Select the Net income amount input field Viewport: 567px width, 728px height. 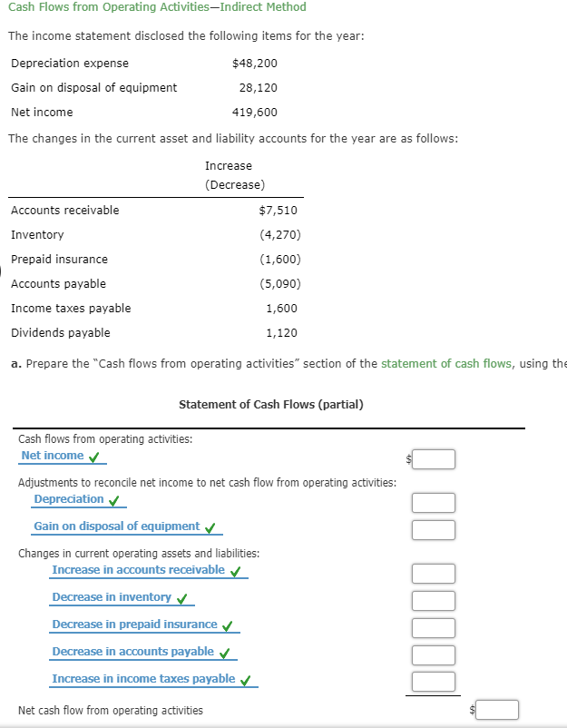point(433,458)
